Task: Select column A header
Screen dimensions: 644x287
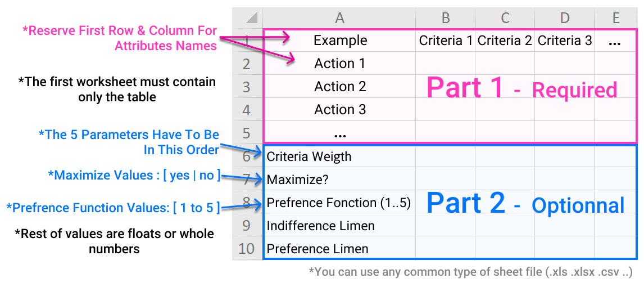Action: 339,18
